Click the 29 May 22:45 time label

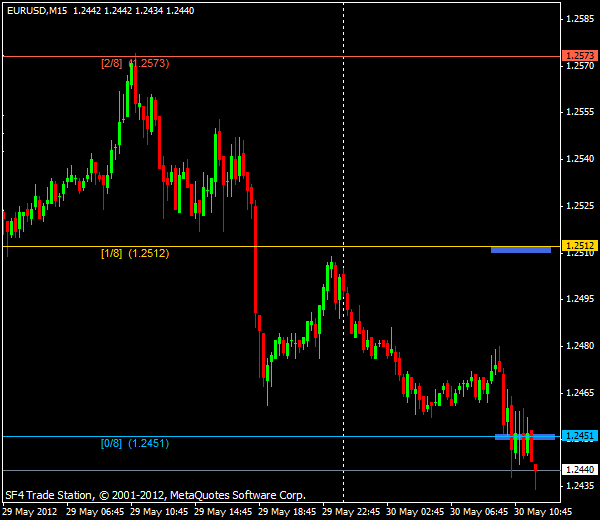click(351, 512)
